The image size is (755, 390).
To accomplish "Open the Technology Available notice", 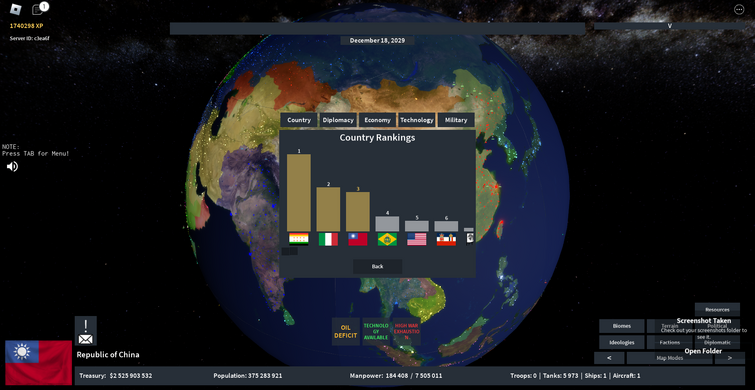I will coord(376,331).
